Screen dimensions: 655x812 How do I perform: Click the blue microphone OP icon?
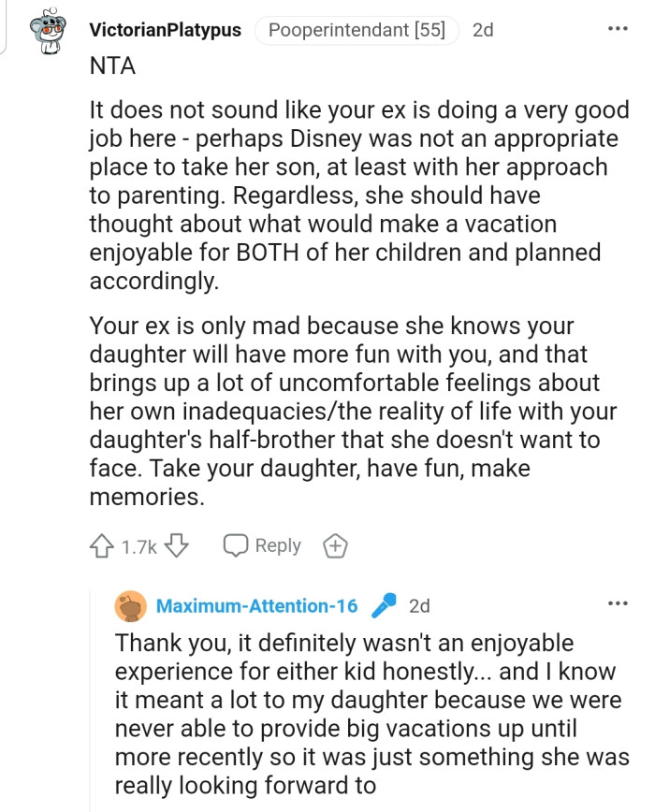click(383, 606)
